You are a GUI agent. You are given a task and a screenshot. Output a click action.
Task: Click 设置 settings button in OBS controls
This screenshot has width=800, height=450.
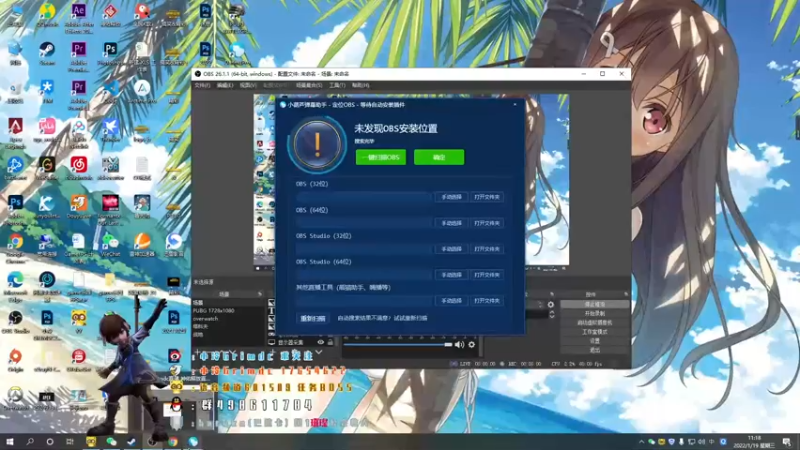[x=594, y=341]
